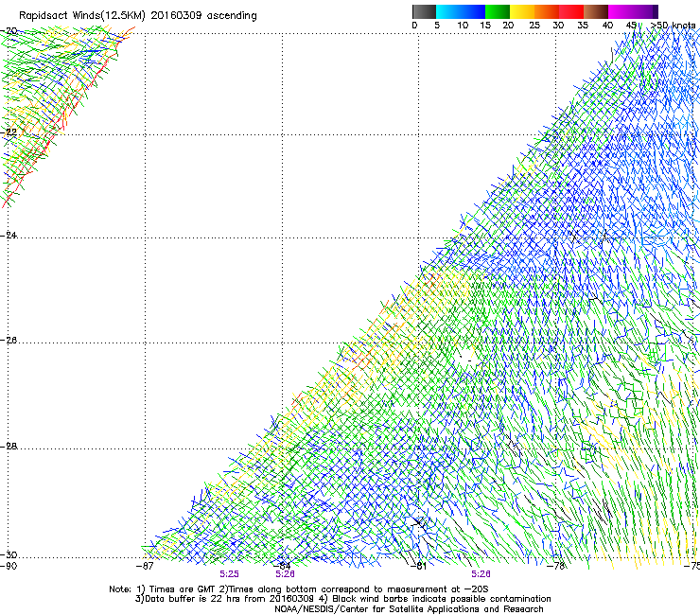The height and width of the screenshot is (615, 700).
Task: Select the orange 25–30 knots legend segment
Action: click(x=547, y=11)
